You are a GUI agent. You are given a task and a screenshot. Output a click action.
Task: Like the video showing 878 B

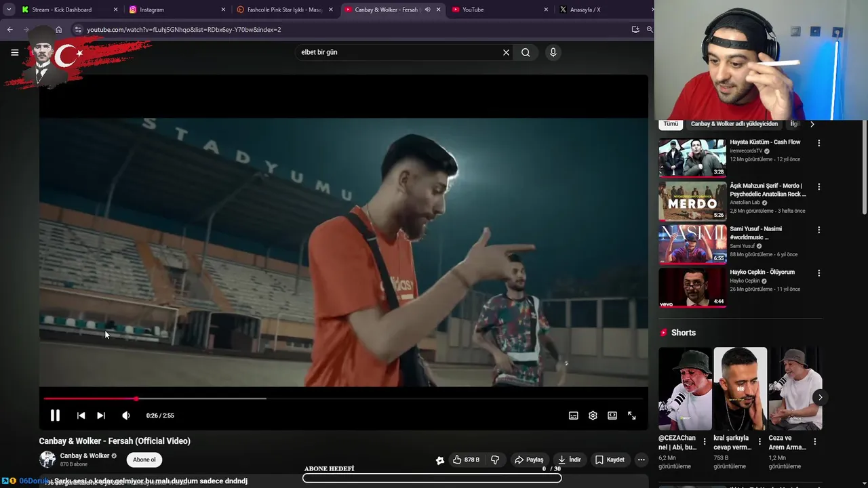point(466,460)
